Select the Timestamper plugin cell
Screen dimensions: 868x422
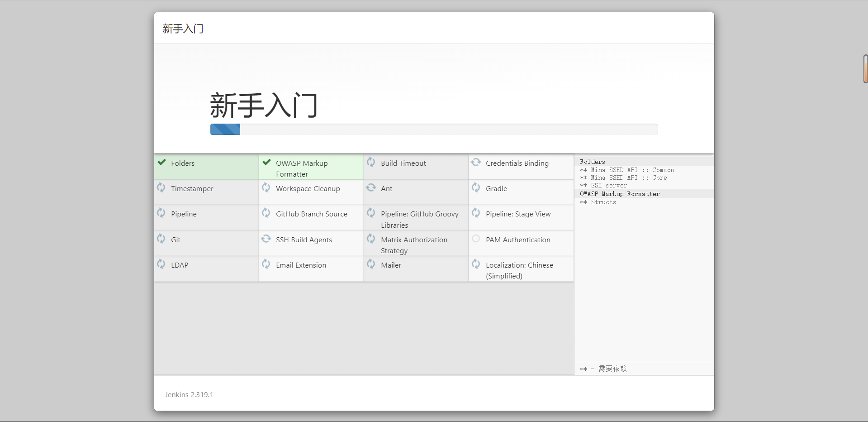coord(206,192)
